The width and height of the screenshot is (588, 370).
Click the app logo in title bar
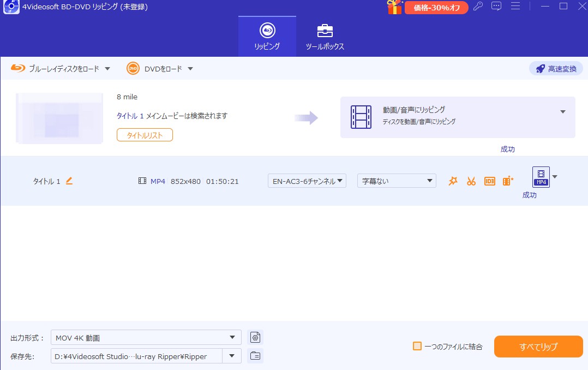11,7
